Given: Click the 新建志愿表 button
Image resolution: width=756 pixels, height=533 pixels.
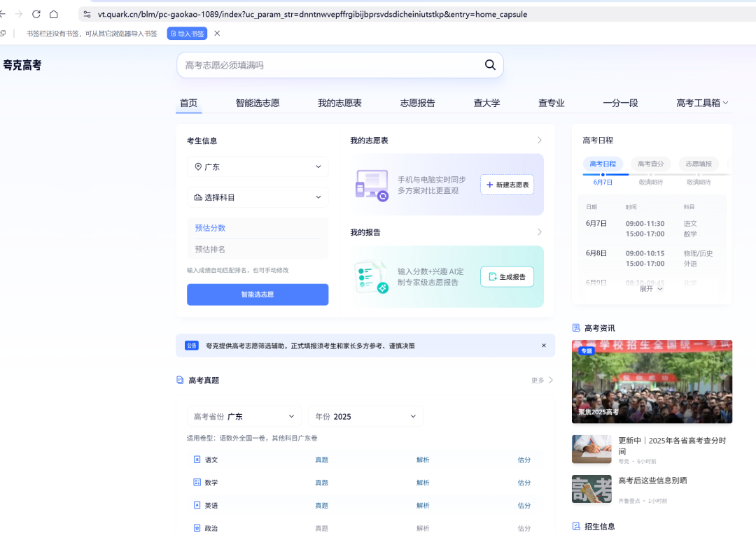Looking at the screenshot, I should tap(507, 185).
